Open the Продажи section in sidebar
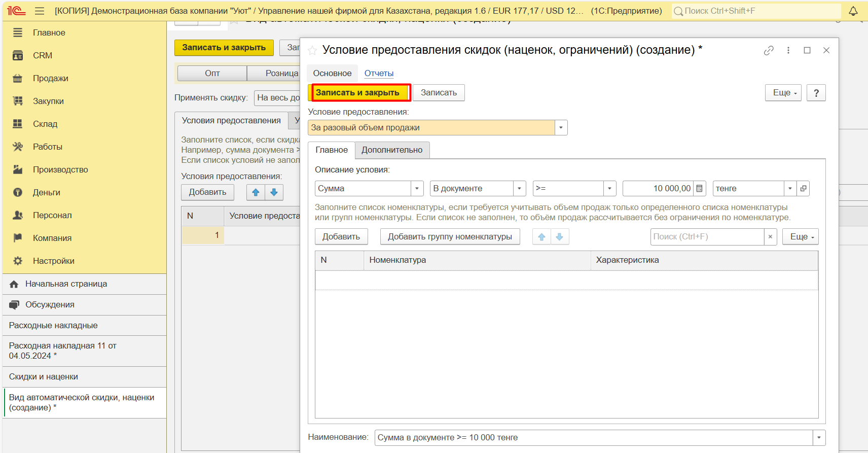The image size is (868, 453). point(50,78)
